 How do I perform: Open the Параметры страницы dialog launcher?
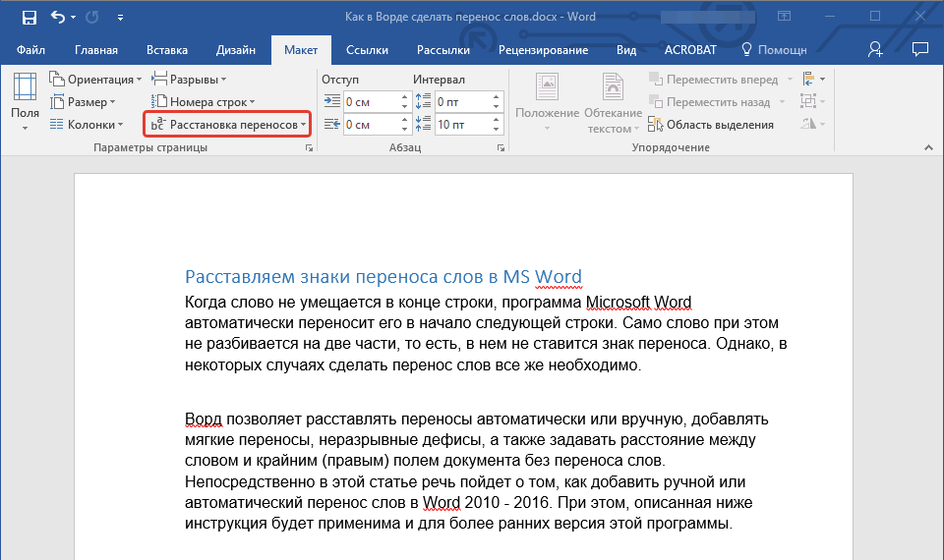[x=309, y=147]
